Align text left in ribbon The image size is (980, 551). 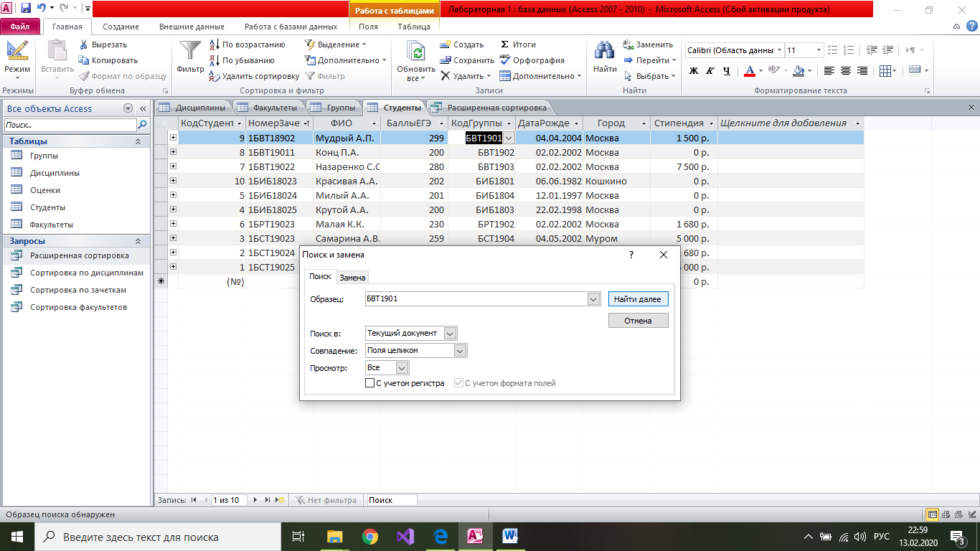pyautogui.click(x=829, y=70)
